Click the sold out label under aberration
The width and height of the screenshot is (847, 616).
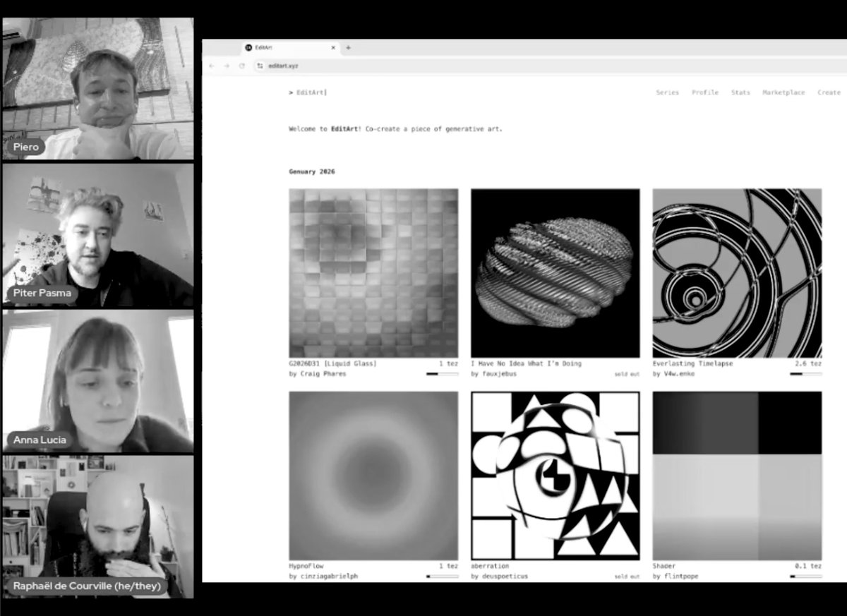click(x=627, y=576)
